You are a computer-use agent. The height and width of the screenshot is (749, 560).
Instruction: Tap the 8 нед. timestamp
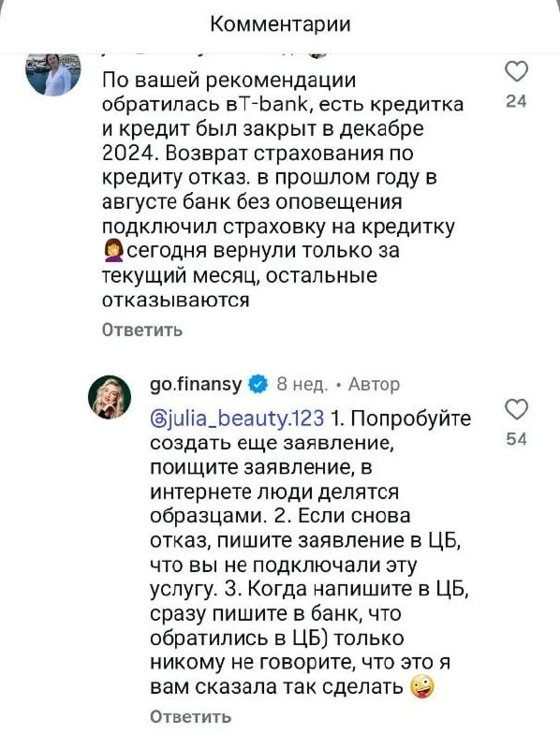302,385
